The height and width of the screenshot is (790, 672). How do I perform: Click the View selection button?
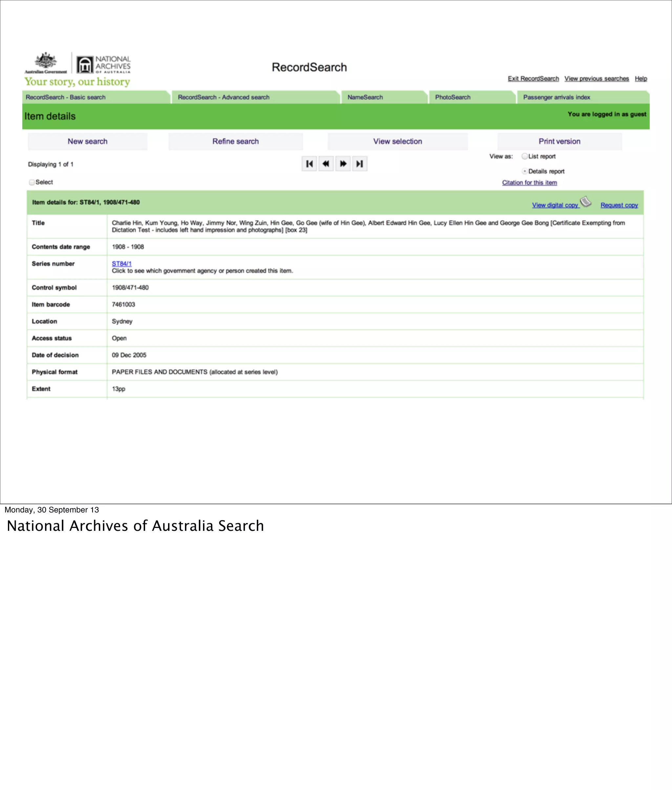398,141
